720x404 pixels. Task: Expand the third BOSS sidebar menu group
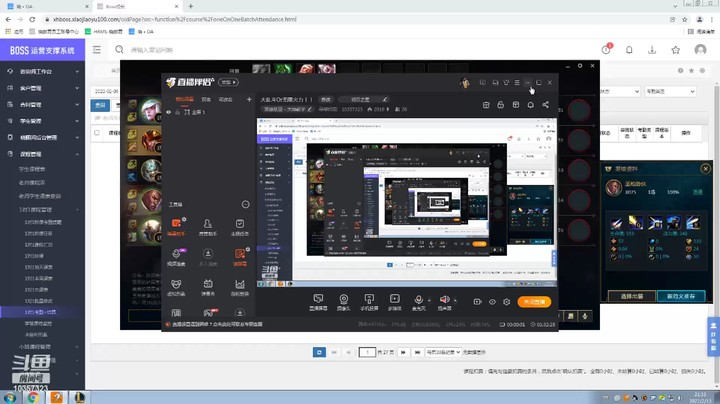42,105
